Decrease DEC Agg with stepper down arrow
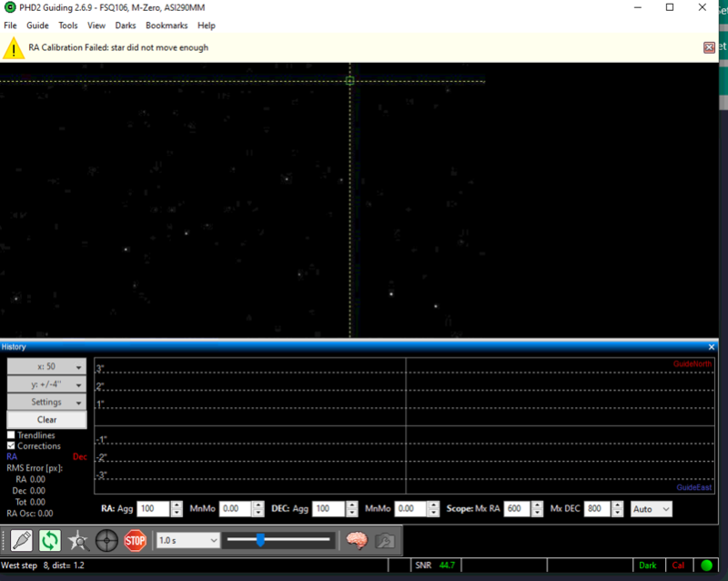728x581 pixels. pos(352,513)
